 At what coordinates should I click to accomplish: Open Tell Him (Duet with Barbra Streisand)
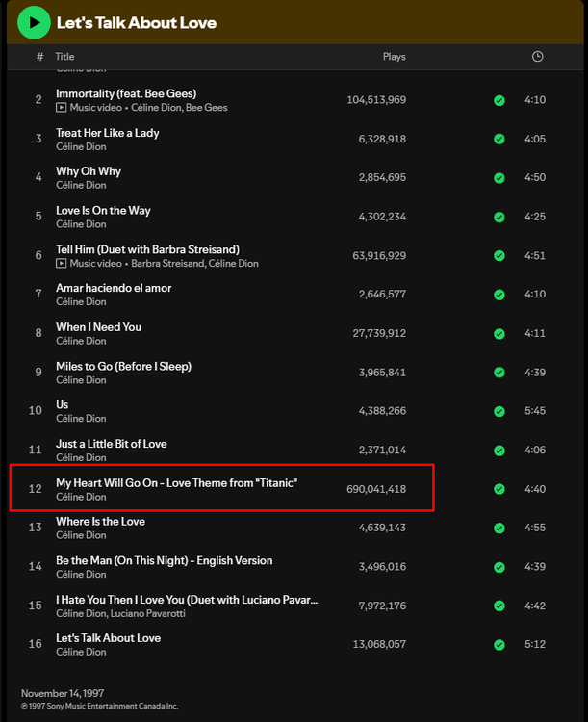(x=147, y=249)
